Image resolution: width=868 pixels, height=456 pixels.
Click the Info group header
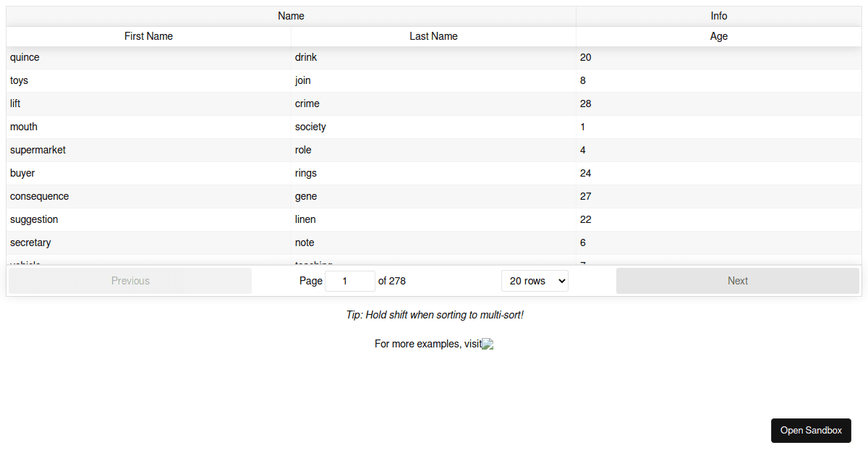pyautogui.click(x=718, y=15)
